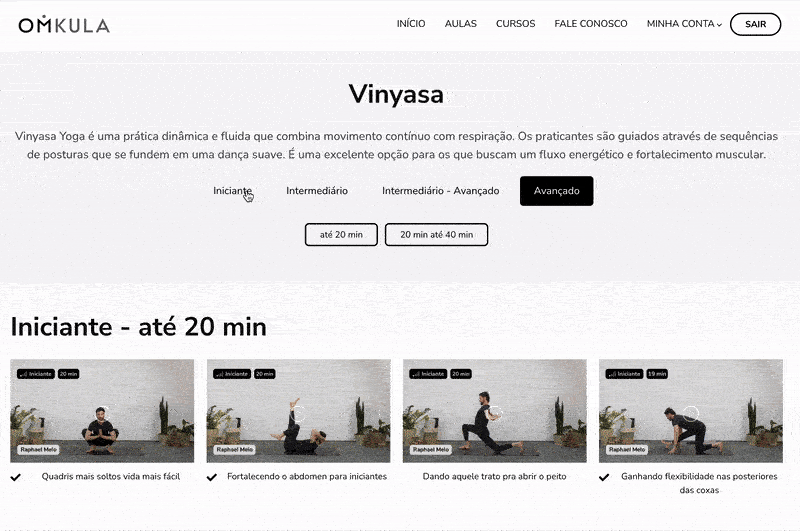Select the Avançado level button
Viewport: 800px width, 531px height.
pyautogui.click(x=556, y=191)
